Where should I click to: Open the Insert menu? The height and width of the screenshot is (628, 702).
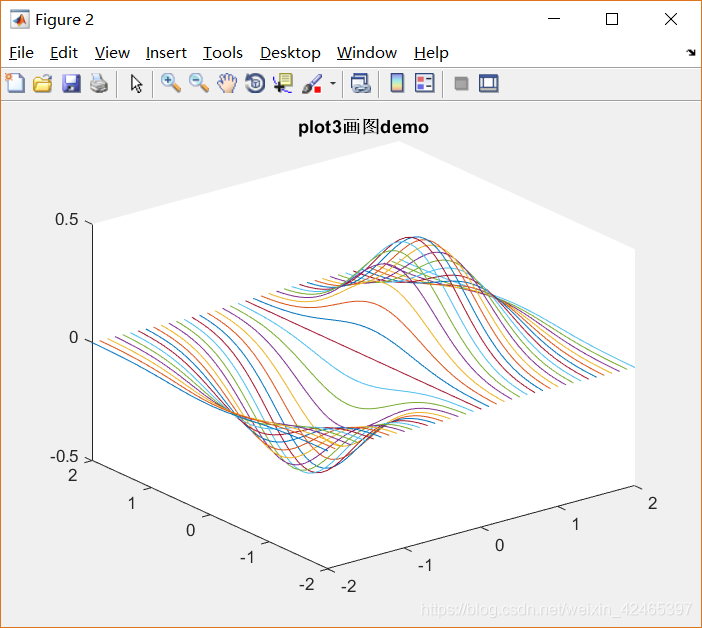tap(166, 53)
